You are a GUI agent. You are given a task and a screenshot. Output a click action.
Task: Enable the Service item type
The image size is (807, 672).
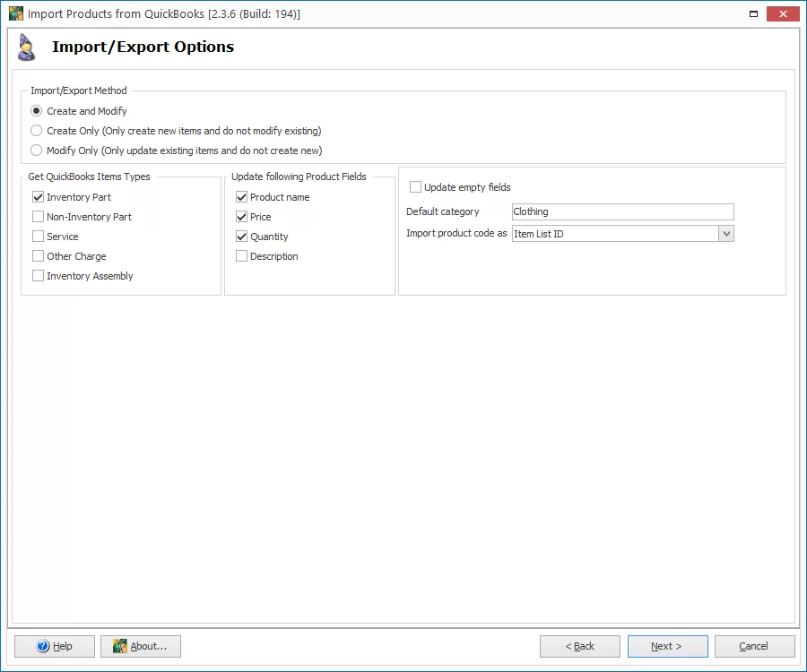click(37, 236)
